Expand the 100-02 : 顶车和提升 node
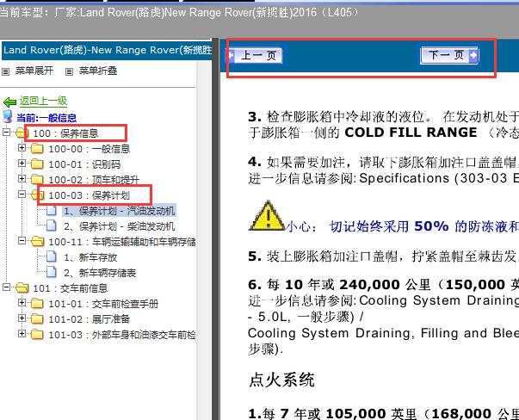Screen dimensions: 519x420 click(x=22, y=179)
